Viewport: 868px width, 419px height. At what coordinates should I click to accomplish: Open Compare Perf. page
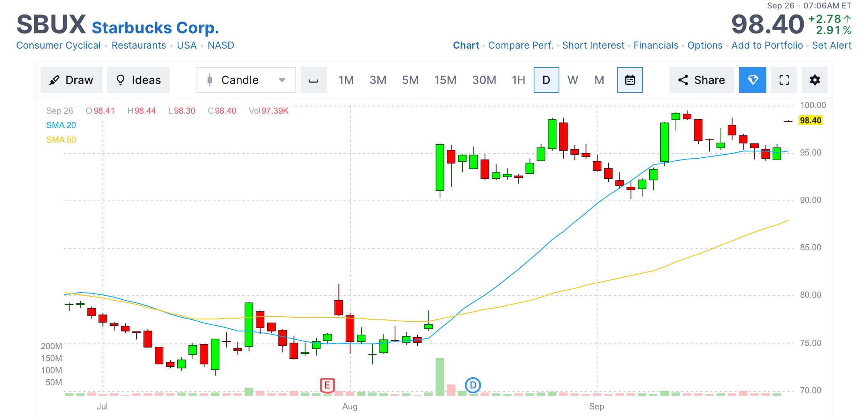click(x=520, y=45)
